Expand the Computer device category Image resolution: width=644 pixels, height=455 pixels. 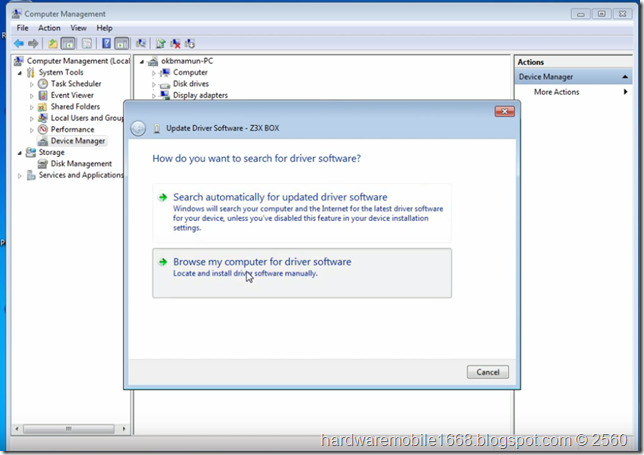(154, 73)
